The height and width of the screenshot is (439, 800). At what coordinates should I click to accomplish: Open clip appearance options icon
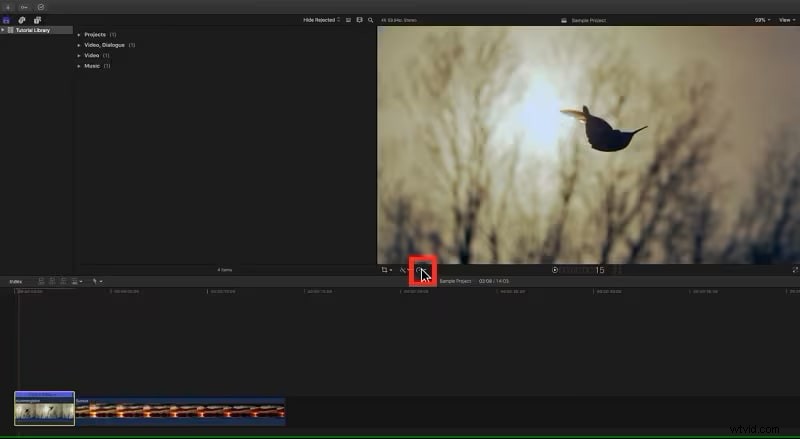click(359, 20)
